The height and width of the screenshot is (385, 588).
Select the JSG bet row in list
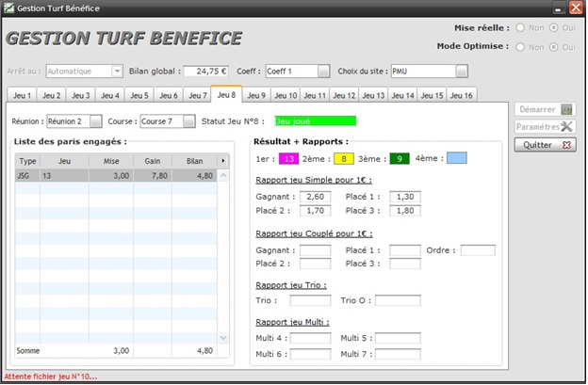[x=113, y=176]
